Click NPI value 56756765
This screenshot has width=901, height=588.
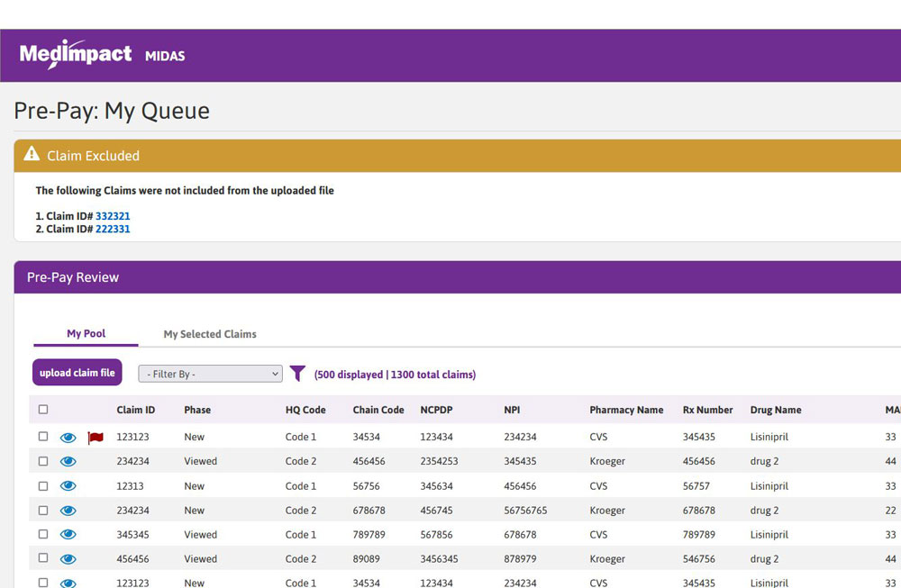click(525, 511)
